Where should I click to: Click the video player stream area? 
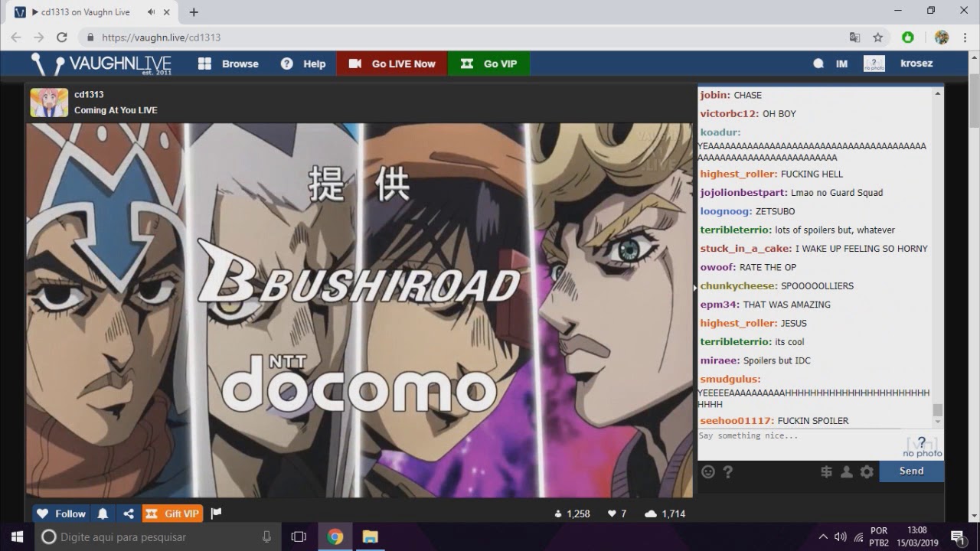[360, 310]
